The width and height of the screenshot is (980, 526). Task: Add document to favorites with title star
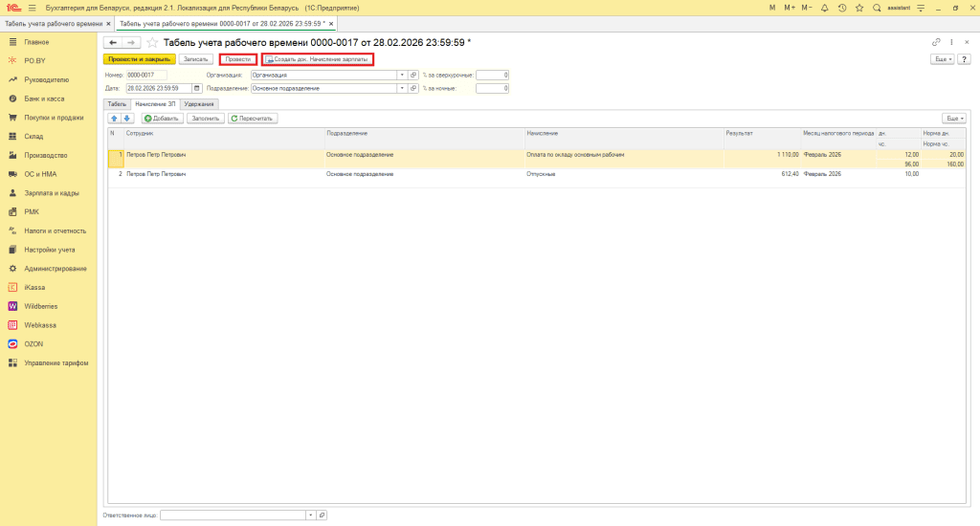(152, 43)
